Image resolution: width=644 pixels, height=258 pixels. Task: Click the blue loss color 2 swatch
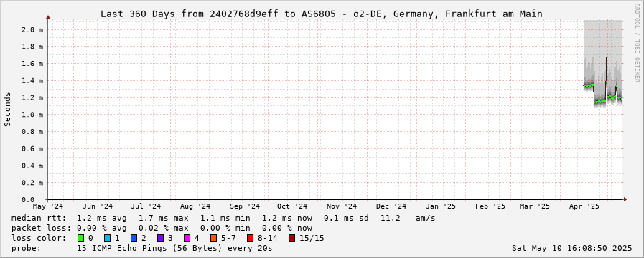134,238
